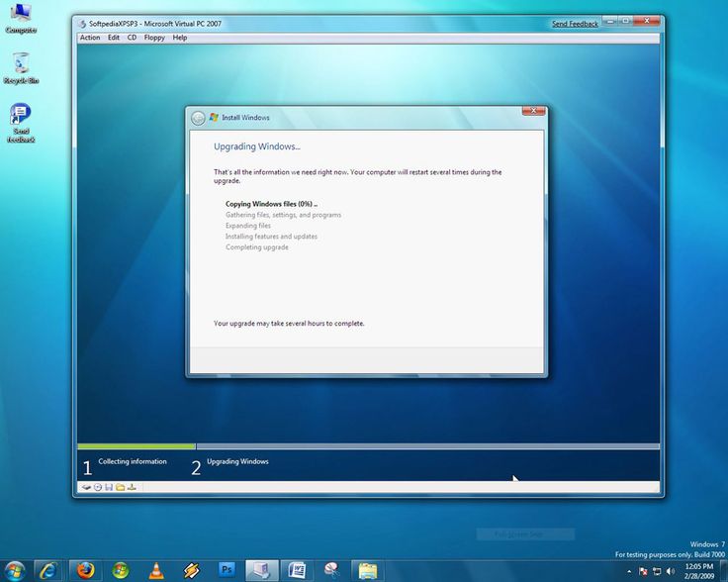Click 'Gathering files, settings, and programs' text
This screenshot has width=728, height=582.
pyautogui.click(x=283, y=215)
